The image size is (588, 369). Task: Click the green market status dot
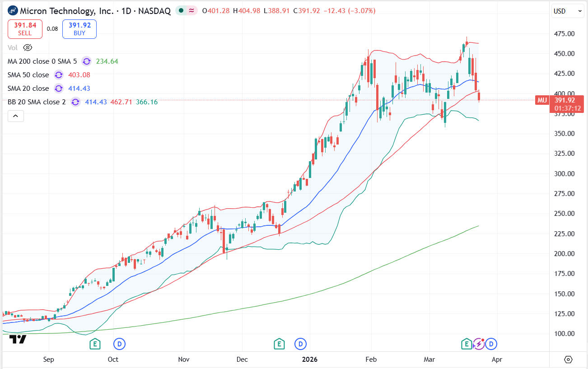(x=181, y=11)
